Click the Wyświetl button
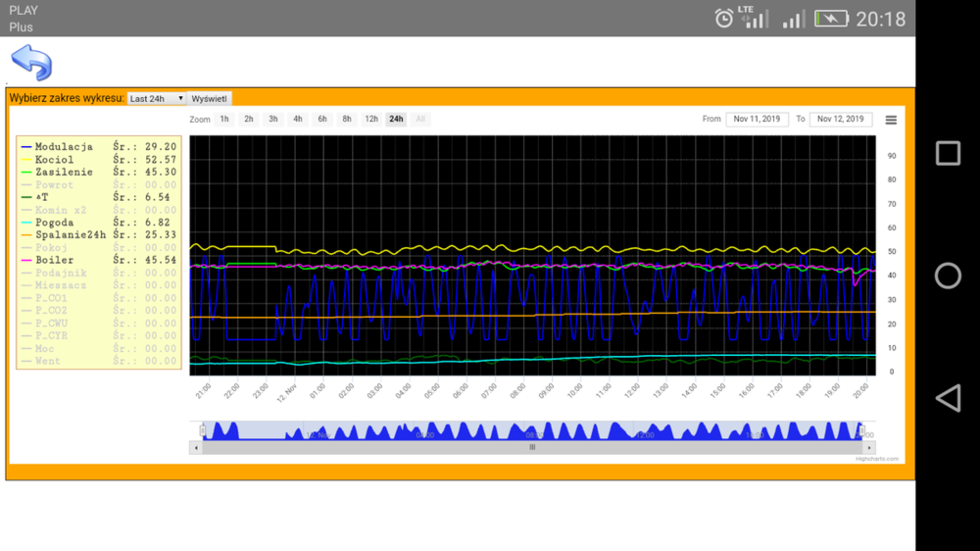This screenshot has width=980, height=551. (x=210, y=99)
